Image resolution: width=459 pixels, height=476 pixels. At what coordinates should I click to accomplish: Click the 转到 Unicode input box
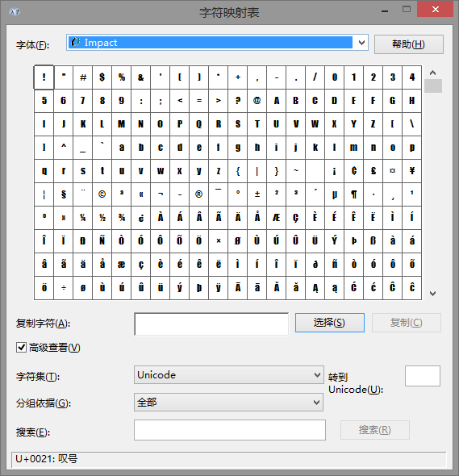[x=423, y=376]
